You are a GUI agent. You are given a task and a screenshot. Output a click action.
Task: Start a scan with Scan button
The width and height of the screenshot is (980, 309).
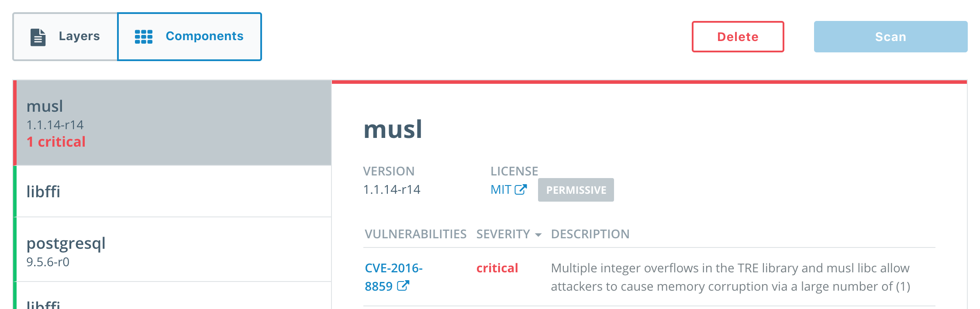[890, 37]
